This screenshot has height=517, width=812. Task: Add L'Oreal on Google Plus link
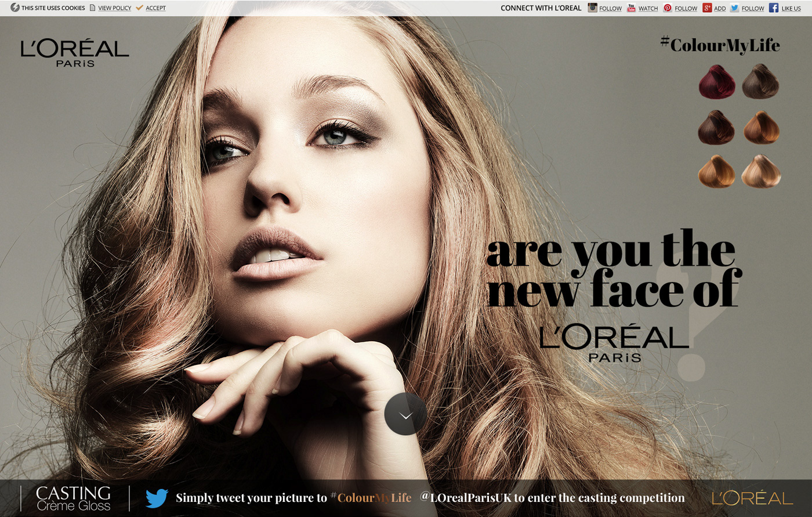[x=720, y=8]
